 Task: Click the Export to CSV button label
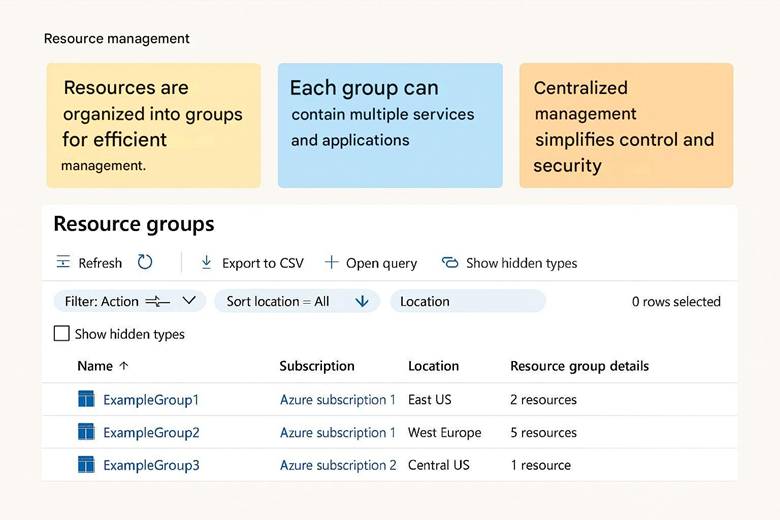(x=262, y=263)
